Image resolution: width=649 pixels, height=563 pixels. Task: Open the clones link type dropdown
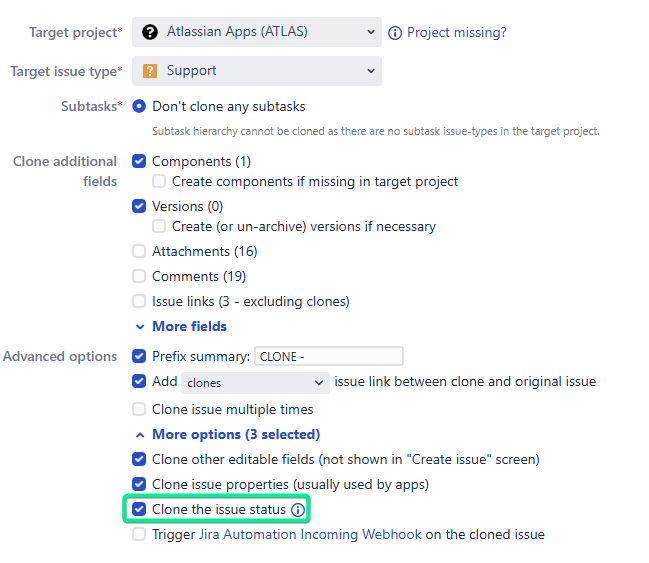click(255, 383)
